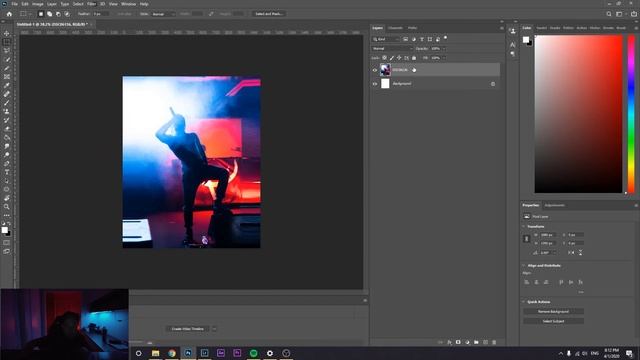Choose Subtract from selection mode

point(58,14)
